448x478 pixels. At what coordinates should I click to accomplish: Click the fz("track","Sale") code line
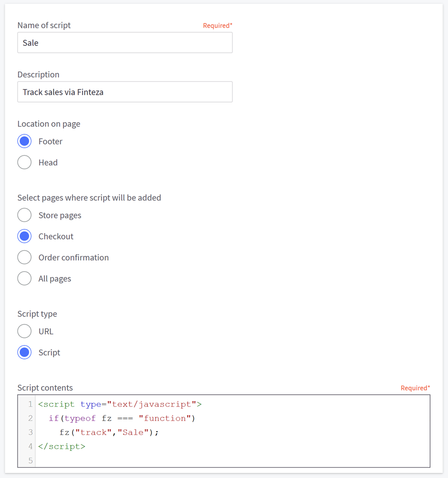pos(109,432)
